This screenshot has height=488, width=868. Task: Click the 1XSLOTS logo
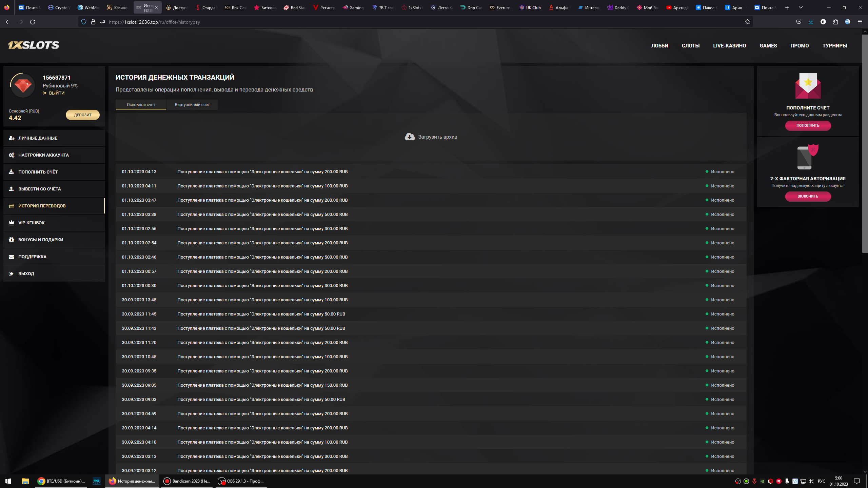coord(34,45)
